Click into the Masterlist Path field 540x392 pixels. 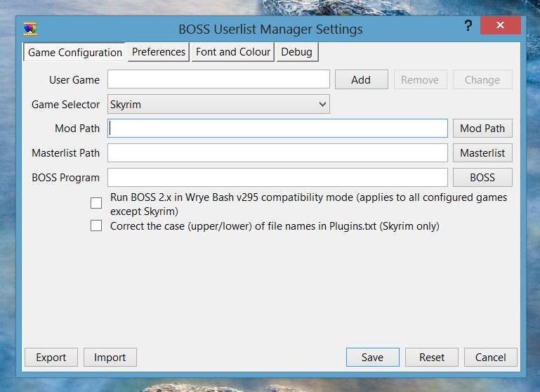pyautogui.click(x=277, y=153)
